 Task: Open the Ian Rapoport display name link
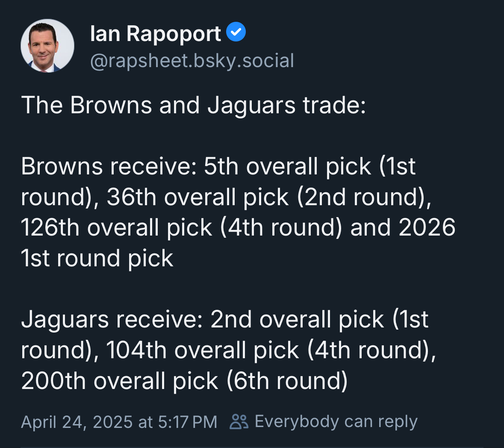pyautogui.click(x=155, y=33)
